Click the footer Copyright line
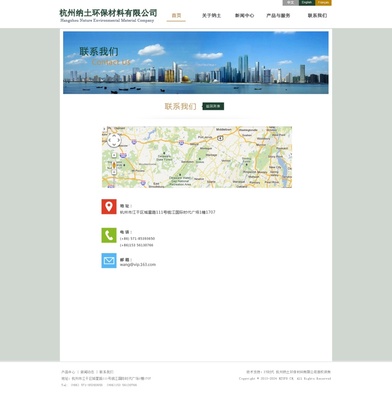 click(285, 379)
